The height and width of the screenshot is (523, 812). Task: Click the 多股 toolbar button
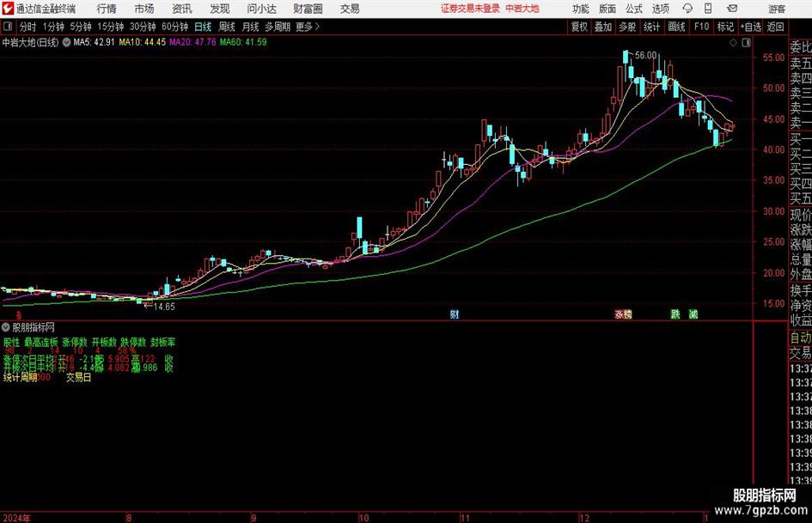point(627,27)
